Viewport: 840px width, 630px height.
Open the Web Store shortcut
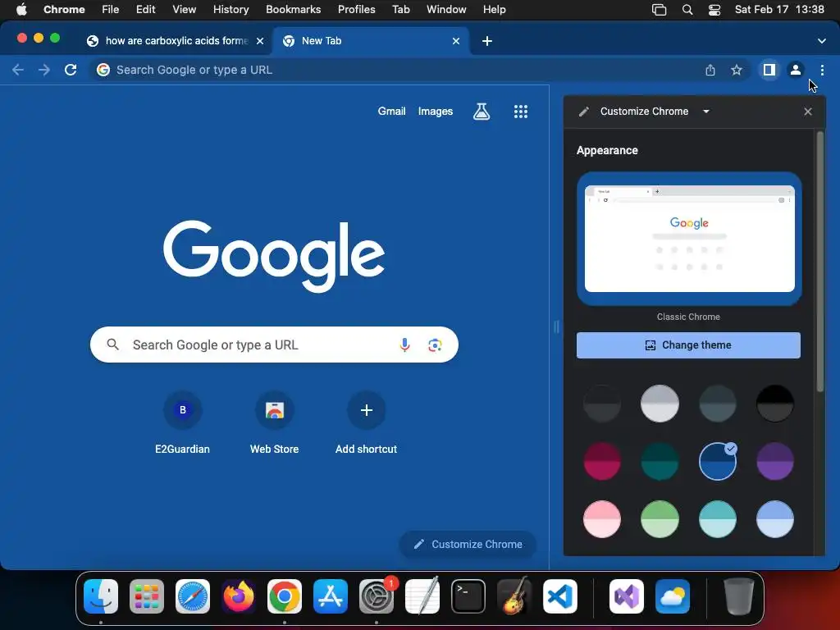click(x=274, y=424)
